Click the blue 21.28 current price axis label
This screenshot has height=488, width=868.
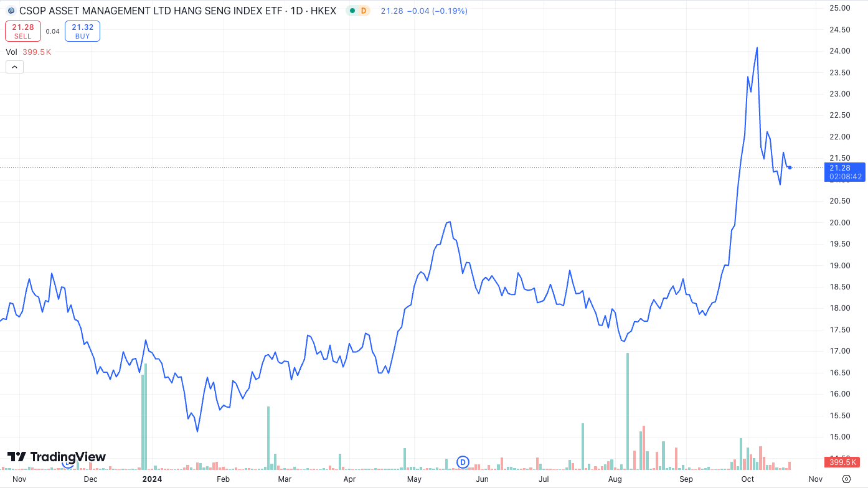pos(845,172)
